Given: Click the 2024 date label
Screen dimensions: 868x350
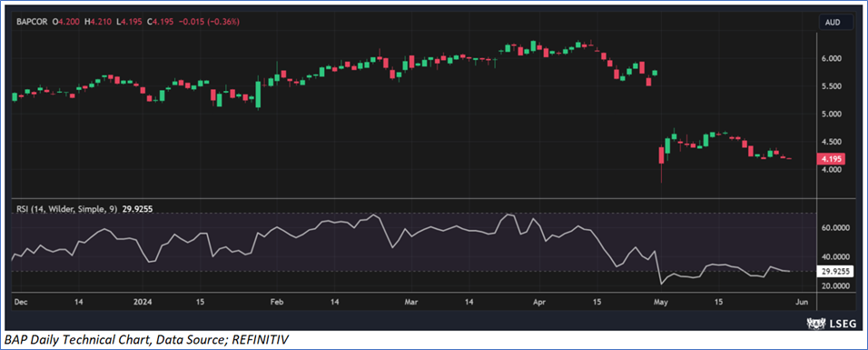Looking at the screenshot, I should tap(143, 303).
